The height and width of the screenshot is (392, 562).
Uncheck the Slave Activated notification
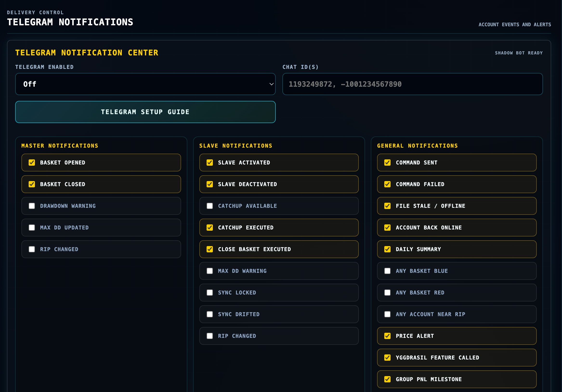pos(210,163)
